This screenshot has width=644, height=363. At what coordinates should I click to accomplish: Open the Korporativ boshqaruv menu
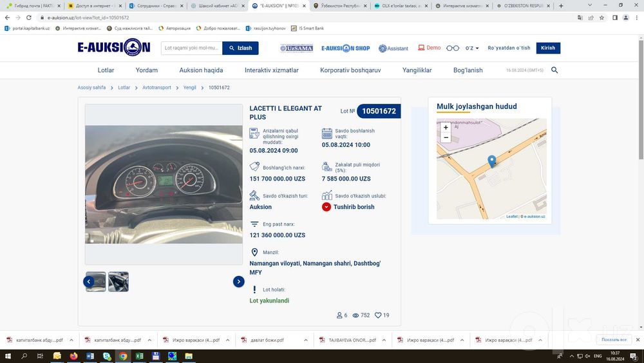pyautogui.click(x=350, y=70)
